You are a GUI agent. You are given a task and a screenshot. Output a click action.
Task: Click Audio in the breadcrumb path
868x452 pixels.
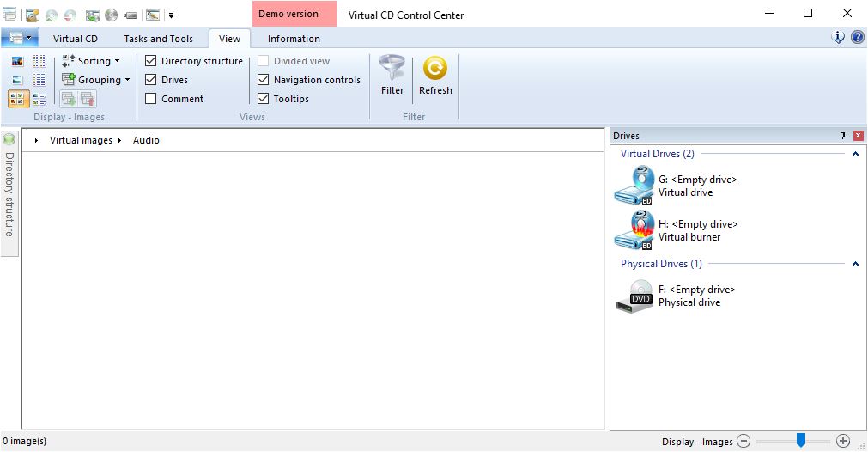[146, 140]
